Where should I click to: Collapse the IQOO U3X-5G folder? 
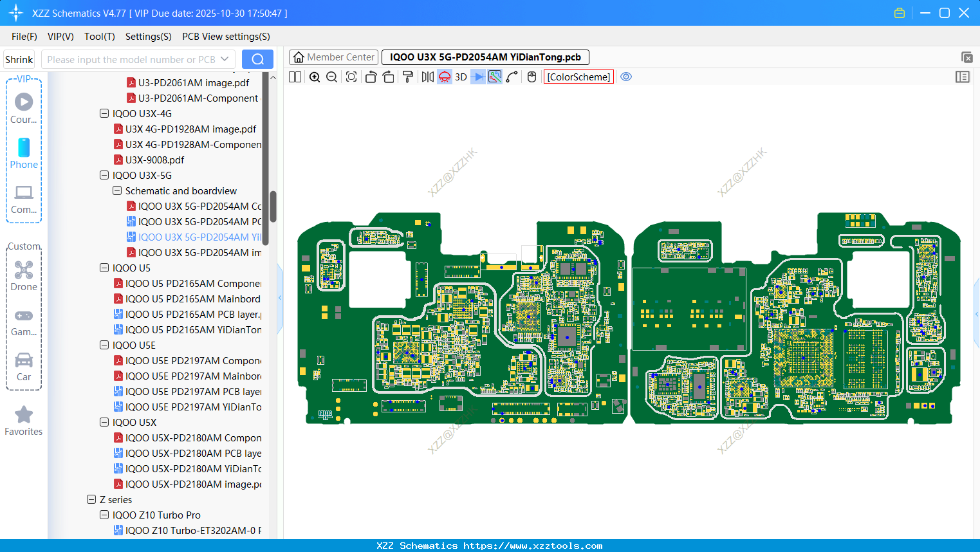coord(104,175)
